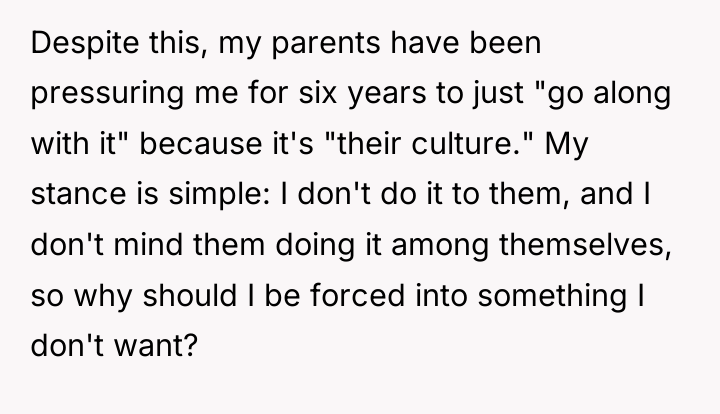Screen dimensions: 720x414
Task: Click the word "been" ending the first line
Action: [505, 43]
